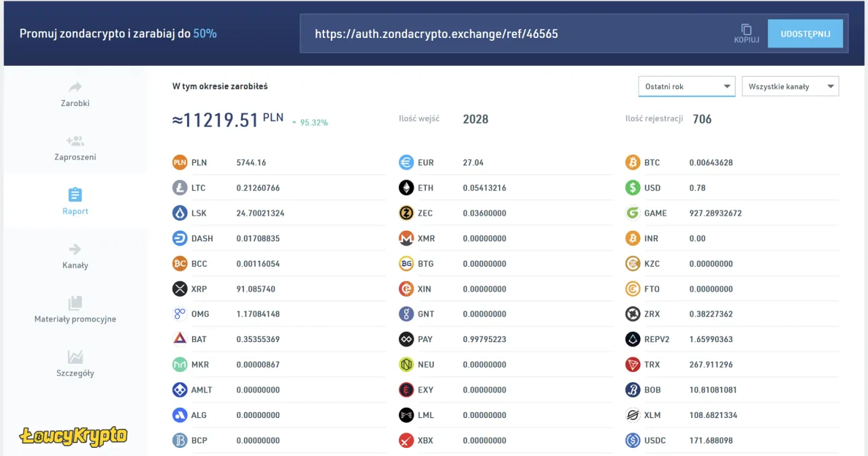Click the XRP coin icon
868x456 pixels.
(x=180, y=289)
